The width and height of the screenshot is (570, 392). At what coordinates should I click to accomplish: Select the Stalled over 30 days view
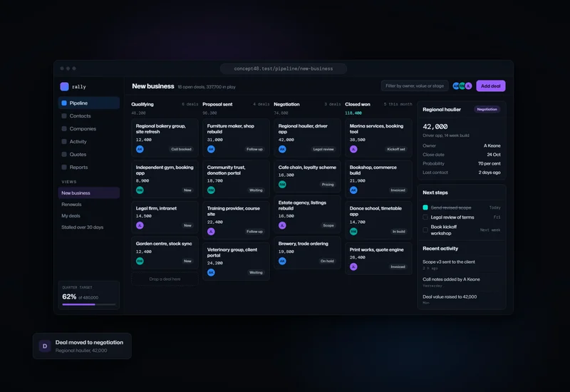click(x=88, y=227)
